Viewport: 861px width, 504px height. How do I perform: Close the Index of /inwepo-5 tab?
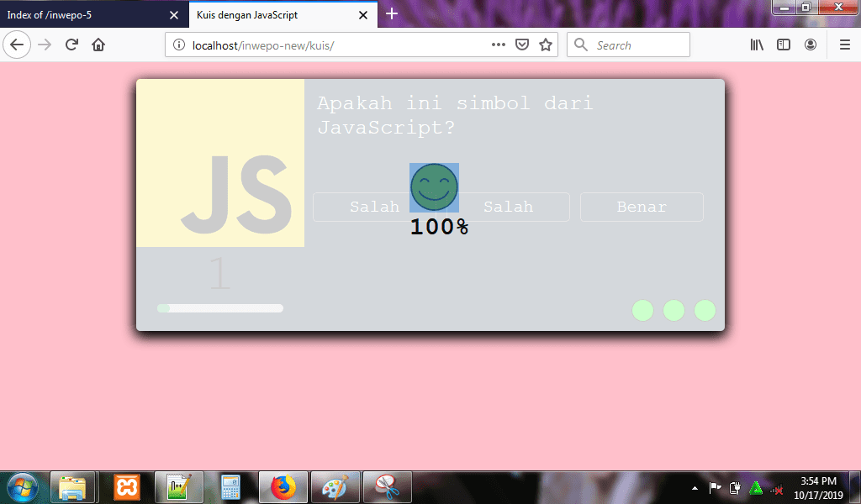tap(174, 15)
